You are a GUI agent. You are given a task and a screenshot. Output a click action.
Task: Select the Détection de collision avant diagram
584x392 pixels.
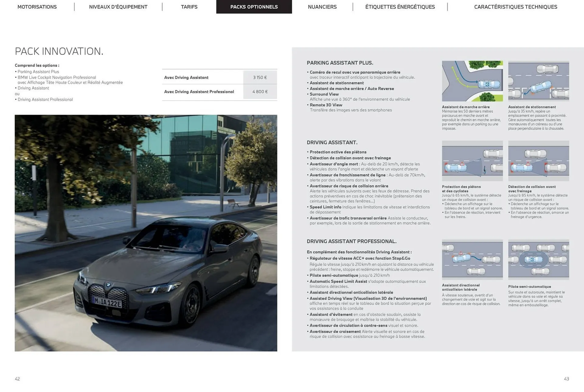[539, 161]
